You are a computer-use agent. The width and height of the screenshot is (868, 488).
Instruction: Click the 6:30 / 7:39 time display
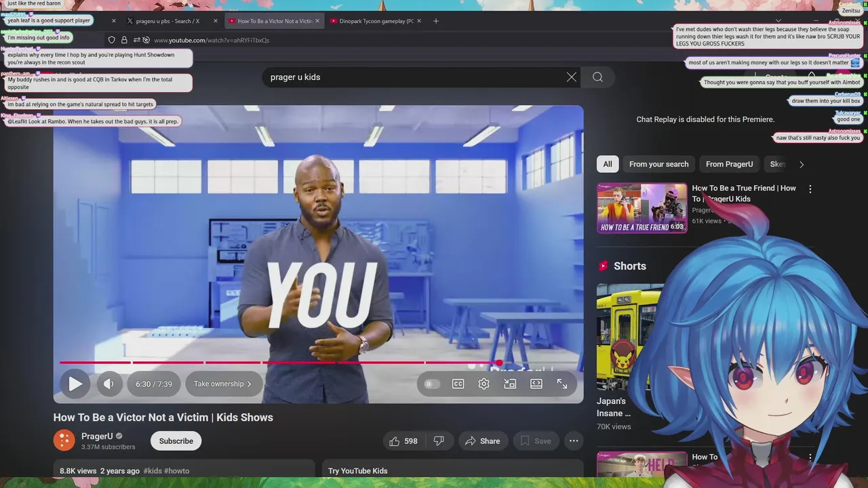pyautogui.click(x=154, y=384)
